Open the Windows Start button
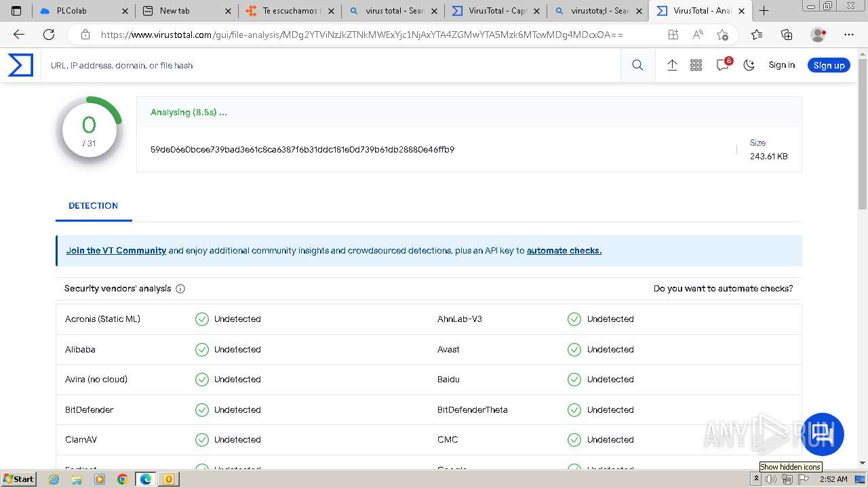This screenshot has height=488, width=868. (x=18, y=479)
